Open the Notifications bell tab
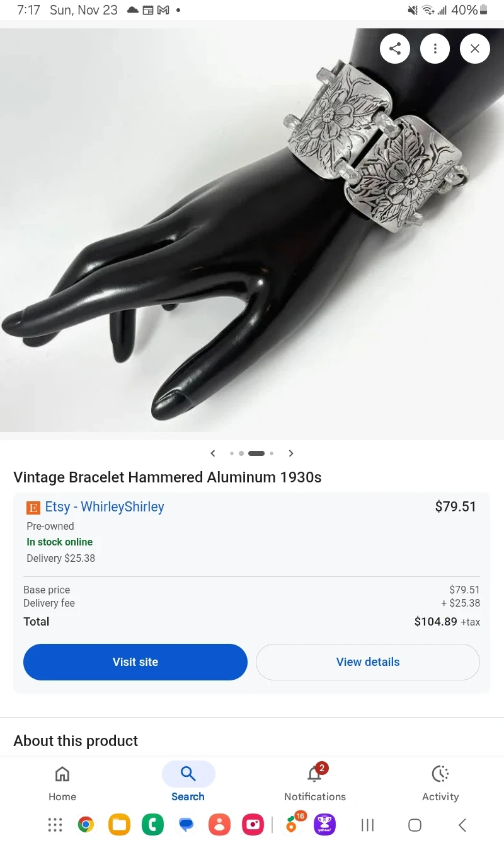504x845 pixels. click(x=315, y=783)
